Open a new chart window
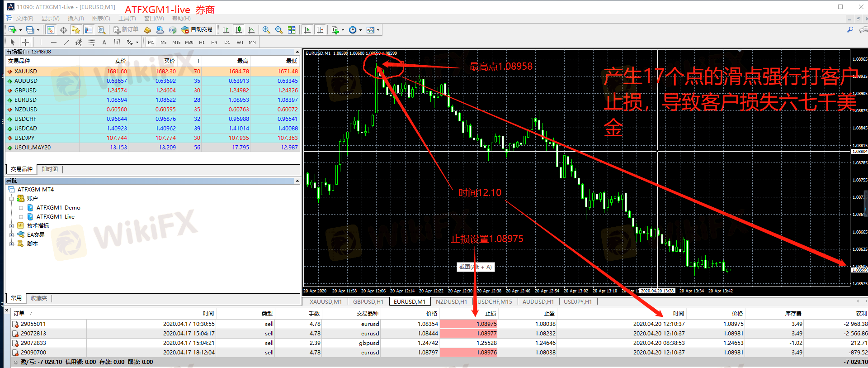868x368 pixels. (x=12, y=30)
